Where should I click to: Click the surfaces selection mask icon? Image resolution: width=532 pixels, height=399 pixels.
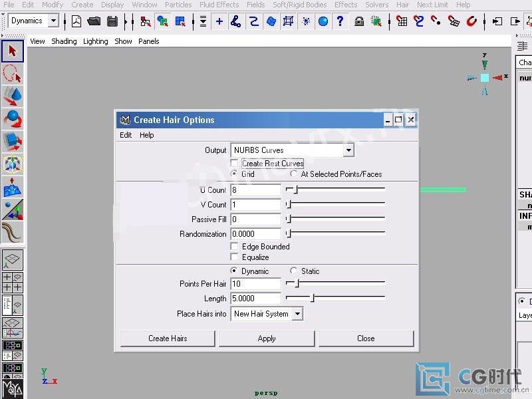271,22
